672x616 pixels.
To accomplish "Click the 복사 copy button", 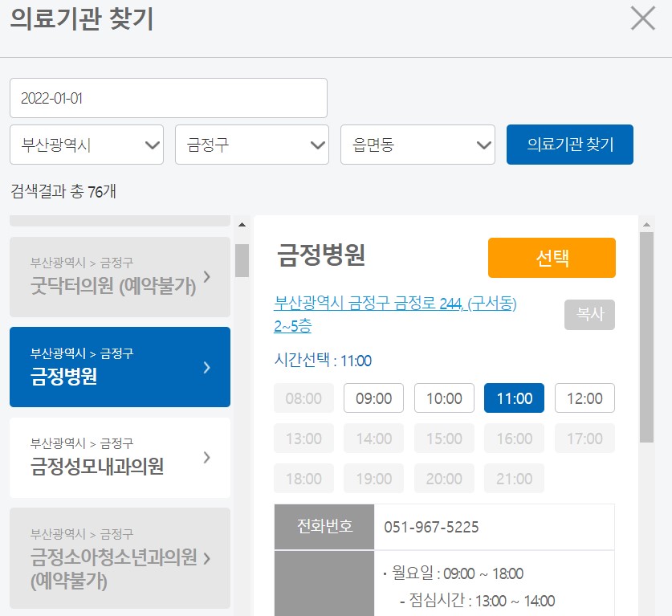I will tap(589, 315).
